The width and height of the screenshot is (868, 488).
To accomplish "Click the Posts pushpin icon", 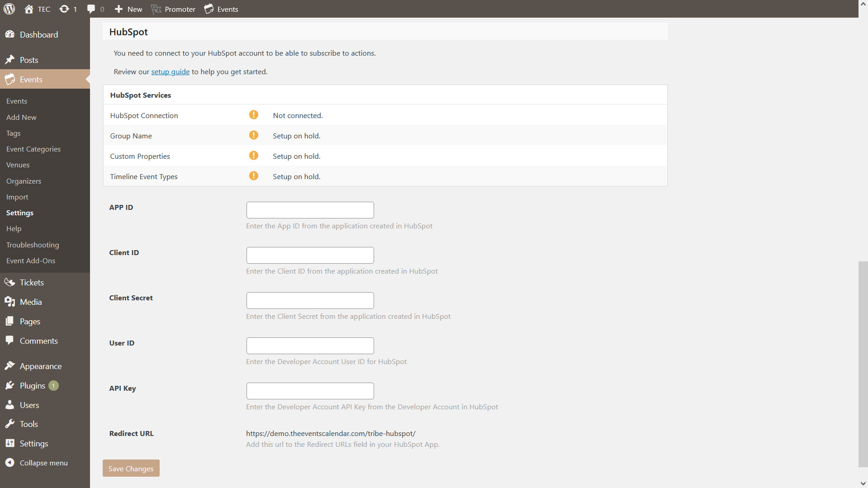I will [10, 59].
